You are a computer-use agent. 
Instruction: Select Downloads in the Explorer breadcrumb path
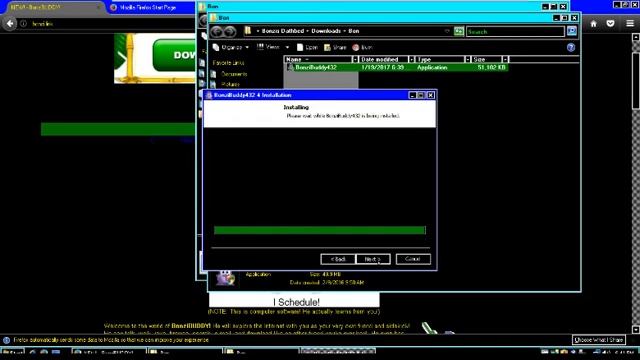pos(326,31)
